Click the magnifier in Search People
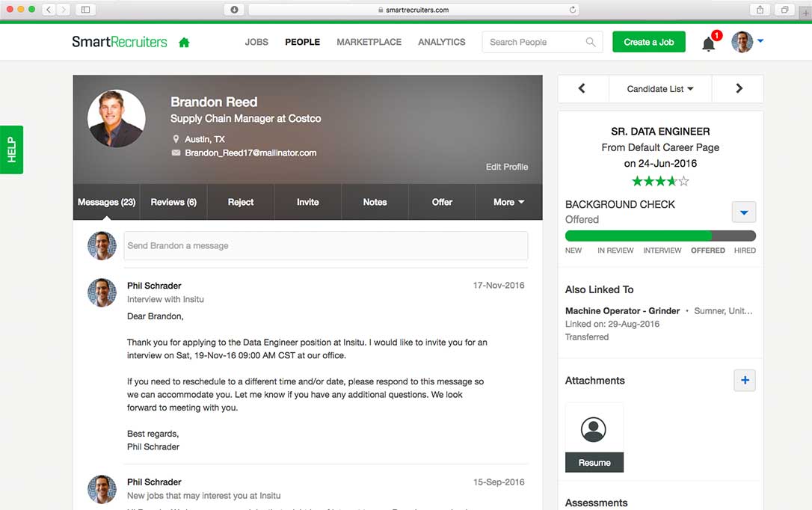This screenshot has height=510, width=812. tap(591, 42)
